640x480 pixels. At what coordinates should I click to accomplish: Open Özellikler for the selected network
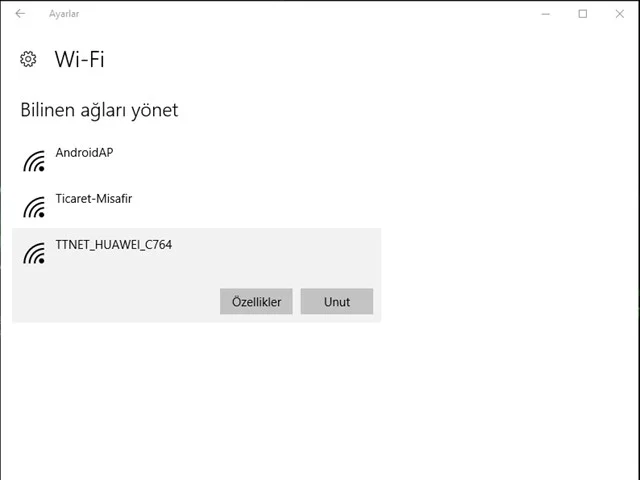[x=256, y=301]
